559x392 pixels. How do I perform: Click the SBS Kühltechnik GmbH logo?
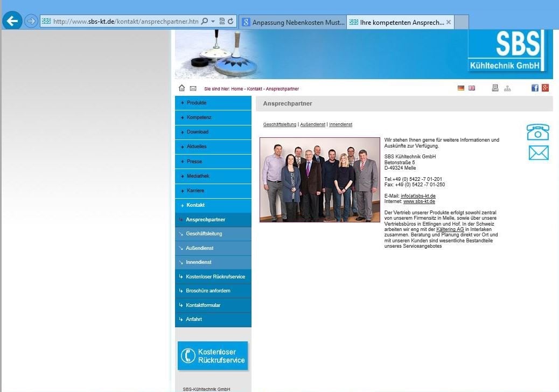tap(507, 50)
